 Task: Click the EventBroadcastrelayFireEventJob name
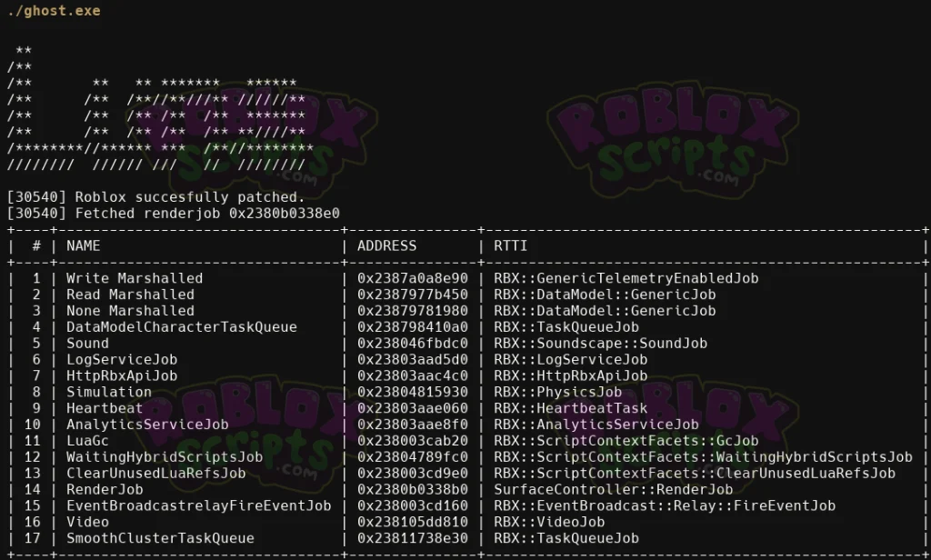198,506
